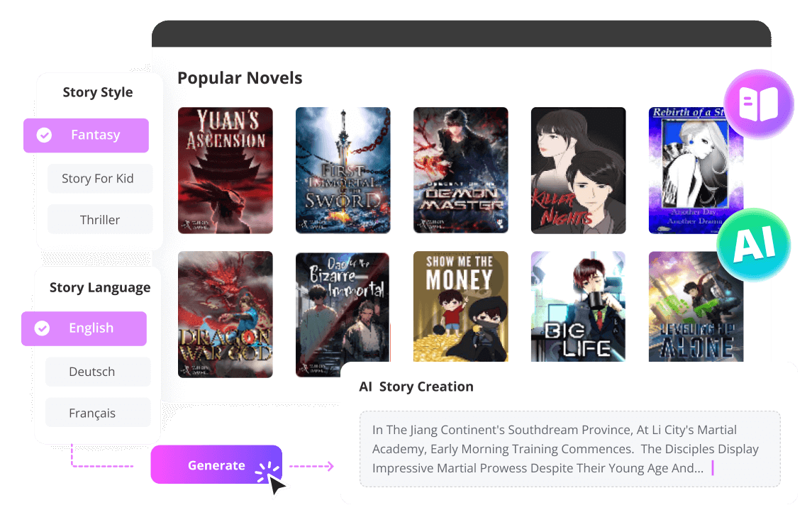Click the sparkle icon on the Generate button

pyautogui.click(x=268, y=470)
